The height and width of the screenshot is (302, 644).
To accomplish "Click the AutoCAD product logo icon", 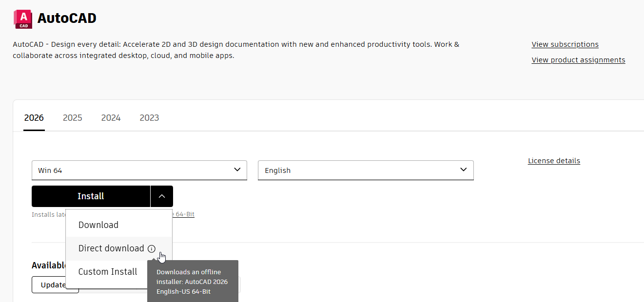I will pos(23,19).
